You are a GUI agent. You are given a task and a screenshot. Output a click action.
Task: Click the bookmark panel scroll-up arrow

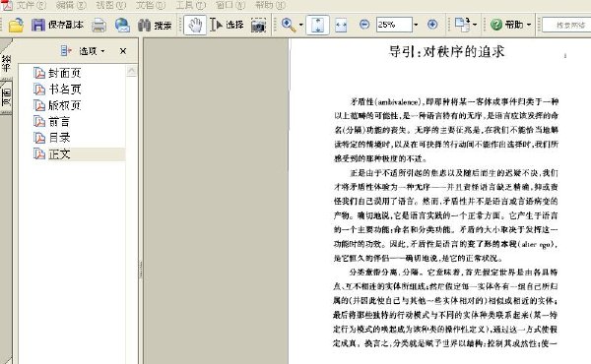pos(132,71)
